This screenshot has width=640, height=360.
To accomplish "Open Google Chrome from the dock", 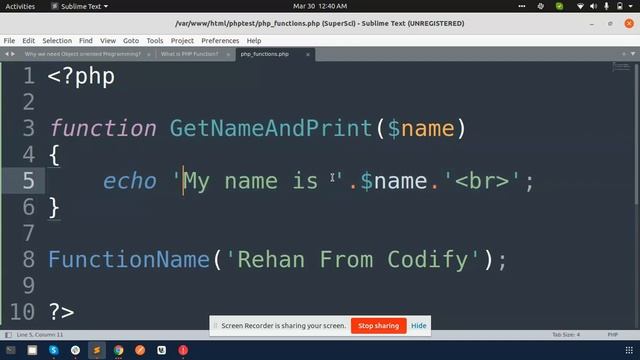I will coord(118,350).
